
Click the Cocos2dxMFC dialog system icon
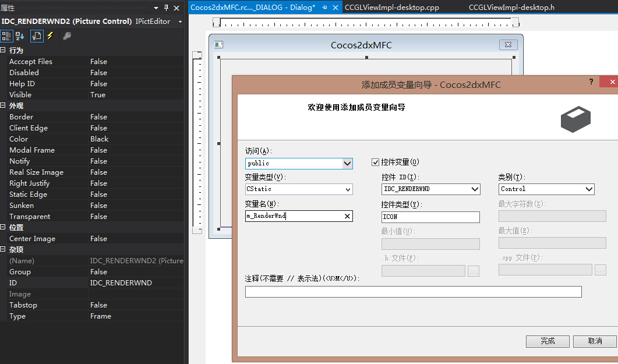pos(218,44)
